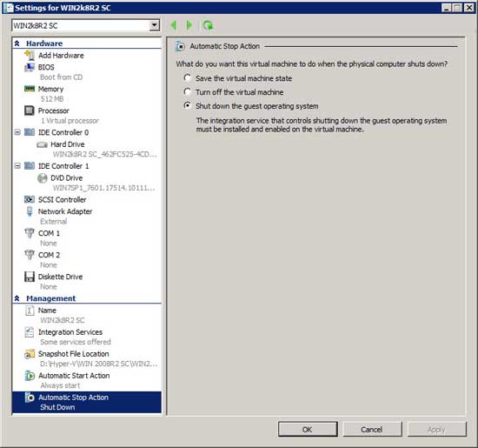Collapse the IDE Controller 0 node
The image size is (478, 448).
[17, 132]
